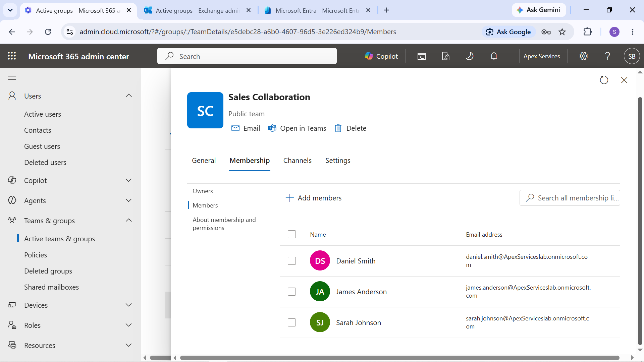Check the Daniel Smith row checkbox
644x362 pixels.
(292, 261)
